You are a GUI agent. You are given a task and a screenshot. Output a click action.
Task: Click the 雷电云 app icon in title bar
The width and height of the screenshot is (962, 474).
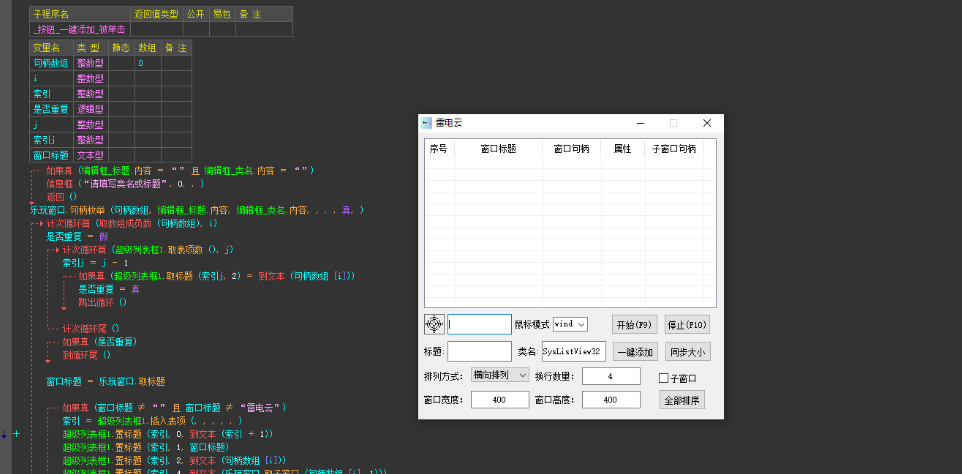(427, 123)
